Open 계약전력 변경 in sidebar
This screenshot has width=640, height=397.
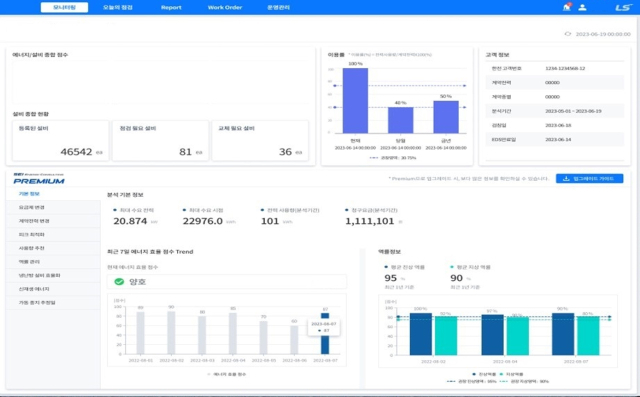(x=53, y=221)
